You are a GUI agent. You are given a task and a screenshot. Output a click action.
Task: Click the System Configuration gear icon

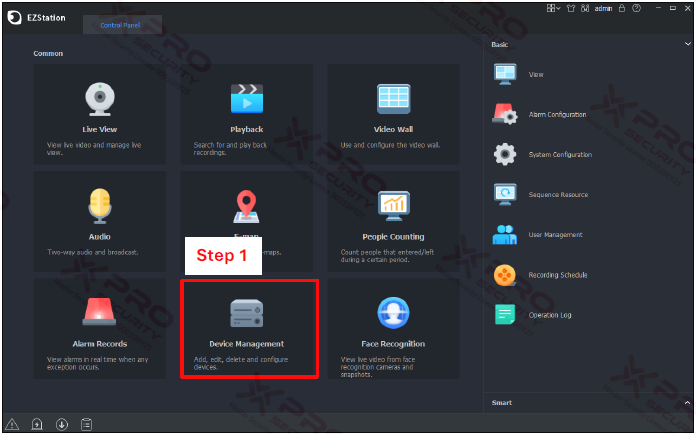pyautogui.click(x=505, y=154)
